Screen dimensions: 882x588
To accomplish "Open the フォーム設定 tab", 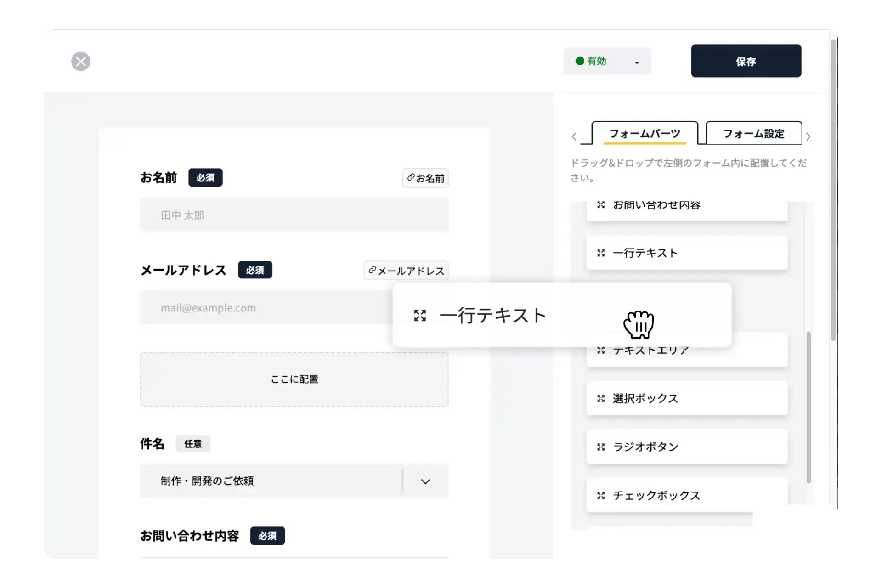I will pos(754,133).
